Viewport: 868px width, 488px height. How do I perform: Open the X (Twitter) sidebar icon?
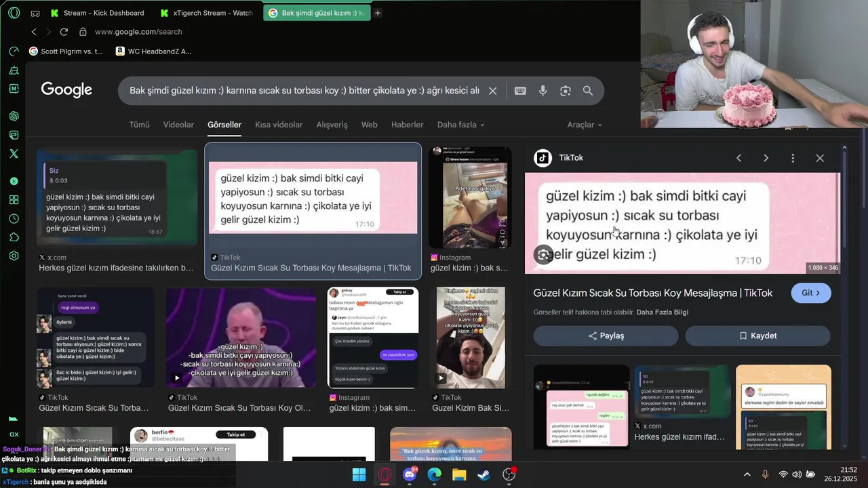14,154
